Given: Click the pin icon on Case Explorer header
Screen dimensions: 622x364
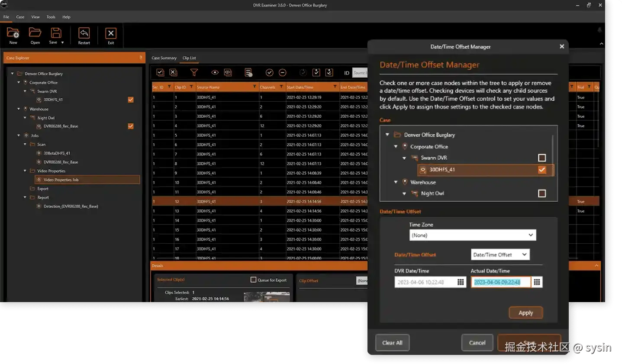Looking at the screenshot, I should coord(141,58).
